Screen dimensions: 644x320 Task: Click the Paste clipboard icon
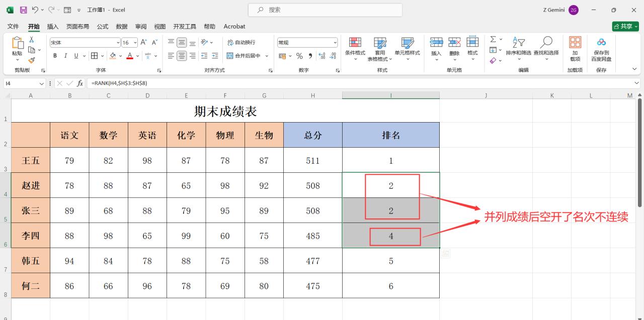click(17, 44)
